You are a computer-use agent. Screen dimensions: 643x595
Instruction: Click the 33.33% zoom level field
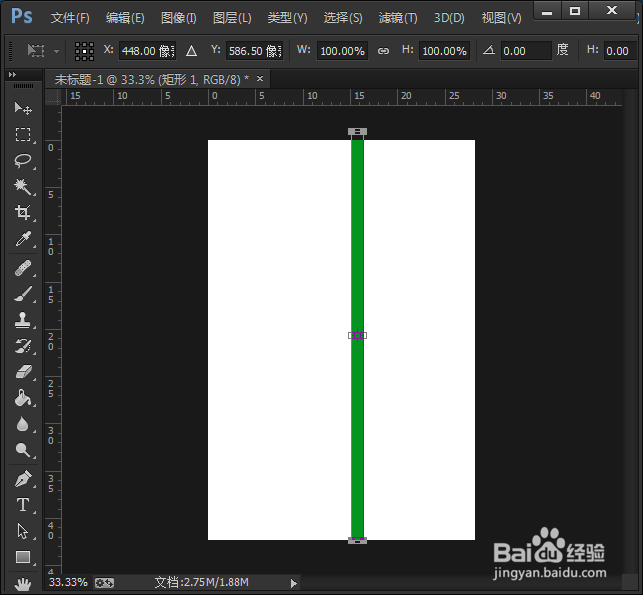68,582
